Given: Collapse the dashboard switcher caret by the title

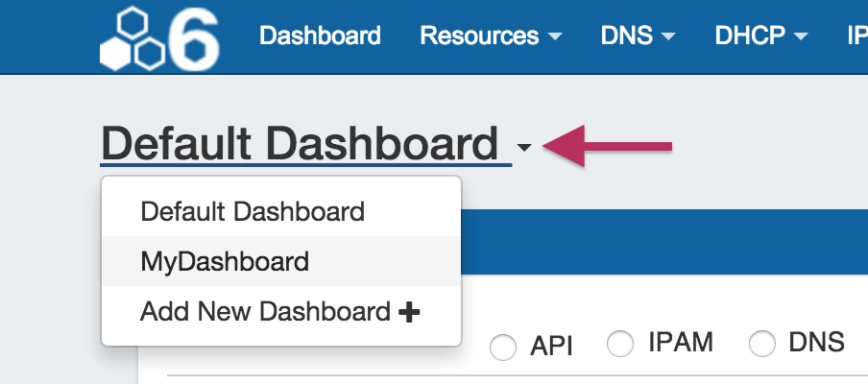Looking at the screenshot, I should point(523,148).
